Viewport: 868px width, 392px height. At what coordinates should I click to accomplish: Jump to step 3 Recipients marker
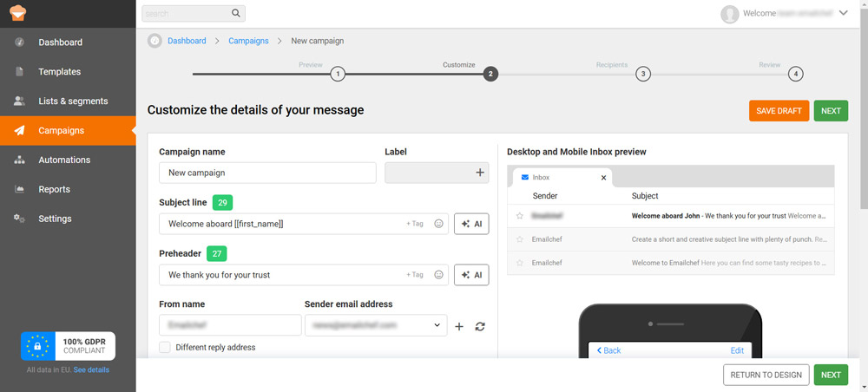[642, 74]
